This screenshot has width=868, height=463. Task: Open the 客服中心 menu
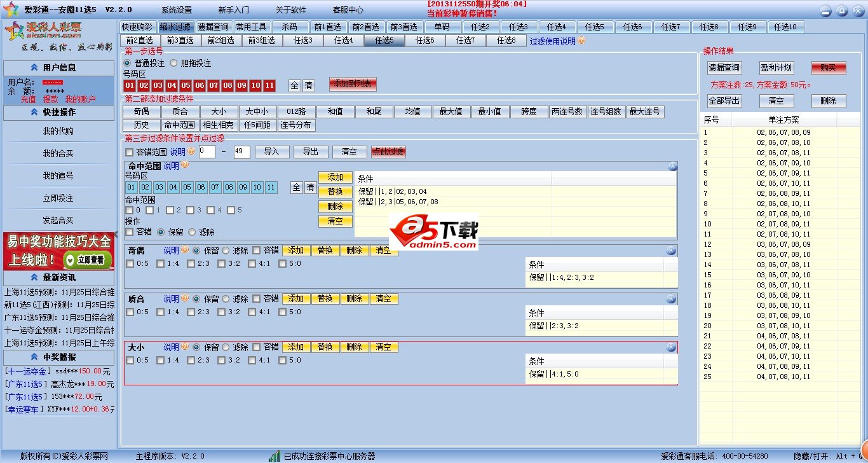[x=348, y=10]
